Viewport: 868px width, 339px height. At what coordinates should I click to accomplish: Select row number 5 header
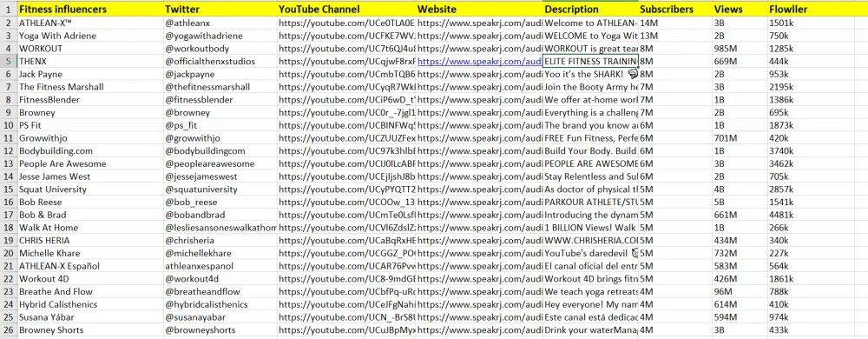point(9,62)
